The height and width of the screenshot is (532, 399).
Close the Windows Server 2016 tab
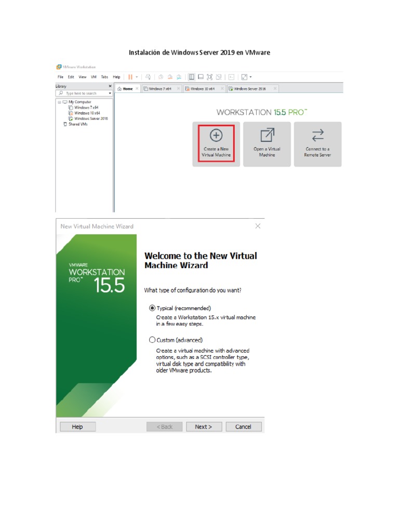point(275,88)
